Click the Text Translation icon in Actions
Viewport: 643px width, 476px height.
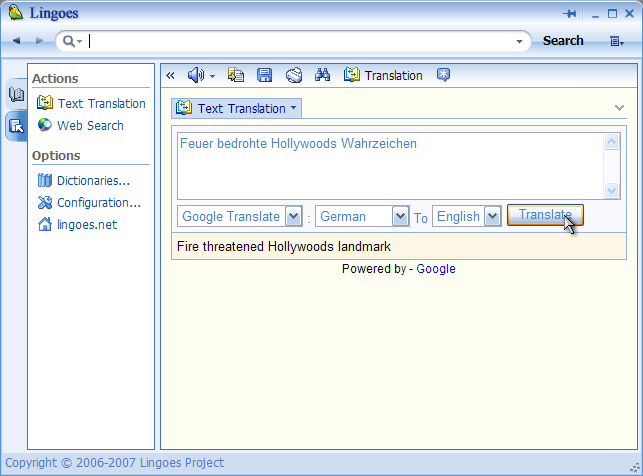pyautogui.click(x=45, y=102)
